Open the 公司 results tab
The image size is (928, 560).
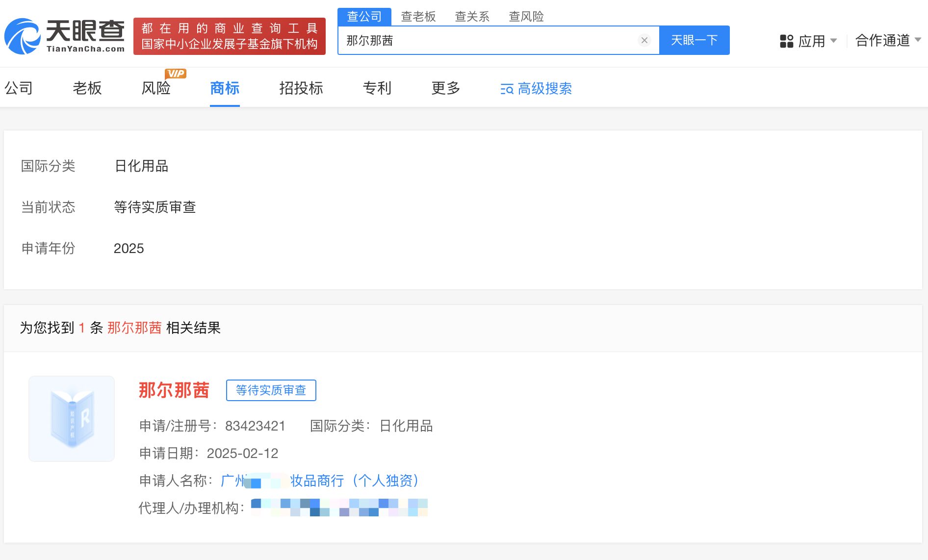coord(19,88)
